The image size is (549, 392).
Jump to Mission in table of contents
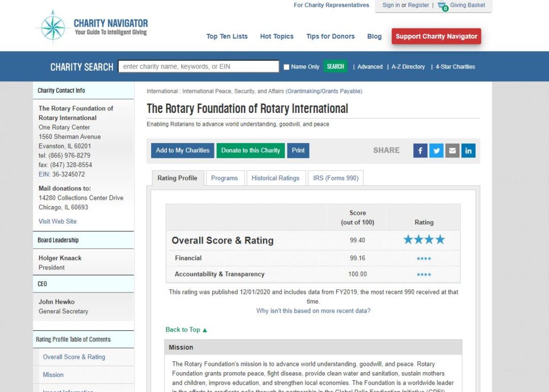(x=53, y=375)
